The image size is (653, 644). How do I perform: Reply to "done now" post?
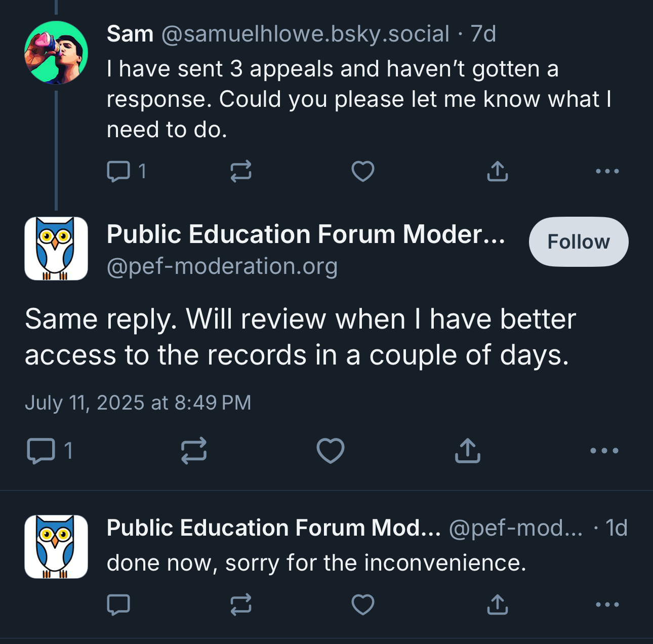(118, 605)
